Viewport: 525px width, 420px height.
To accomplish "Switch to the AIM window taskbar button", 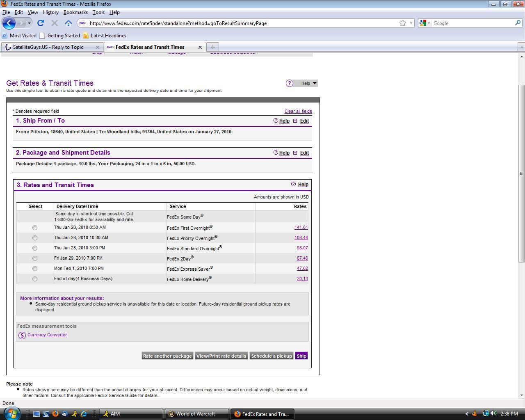I will [x=132, y=414].
